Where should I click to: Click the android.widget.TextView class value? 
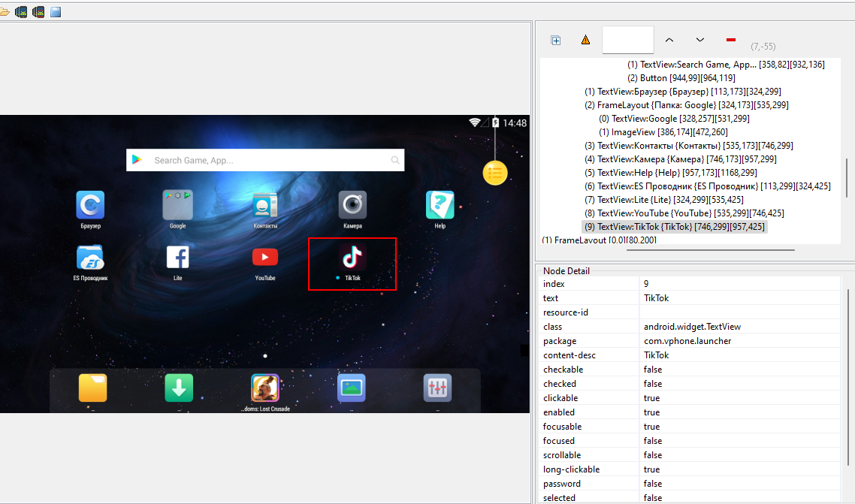[692, 327]
